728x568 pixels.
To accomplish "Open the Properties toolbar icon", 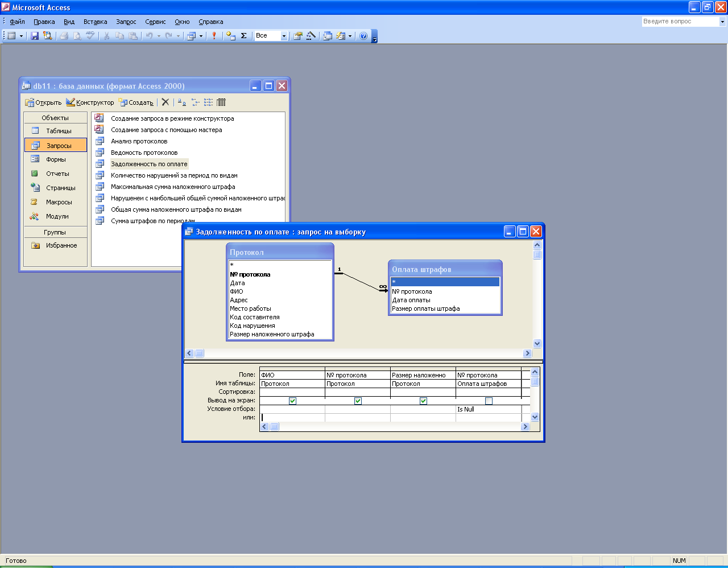I will [x=297, y=36].
